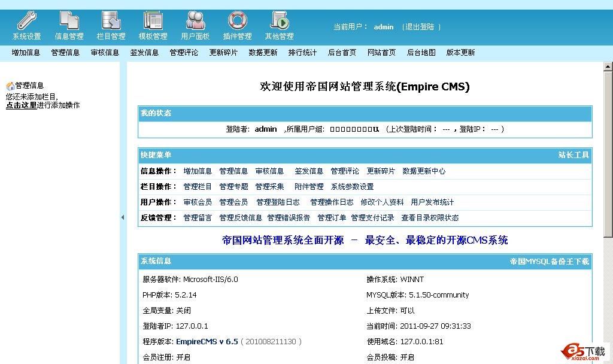Open 后台地图 in the submenu bar
This screenshot has height=364, width=613.
[421, 53]
